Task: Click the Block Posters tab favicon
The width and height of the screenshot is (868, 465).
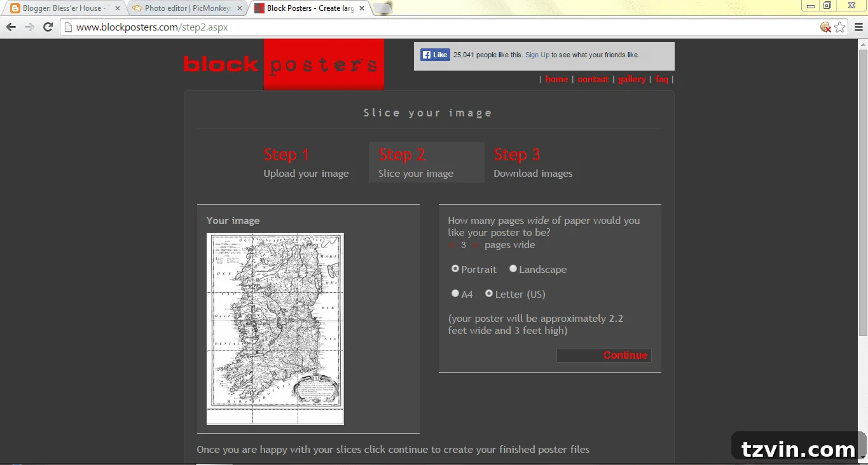Action: (x=259, y=8)
